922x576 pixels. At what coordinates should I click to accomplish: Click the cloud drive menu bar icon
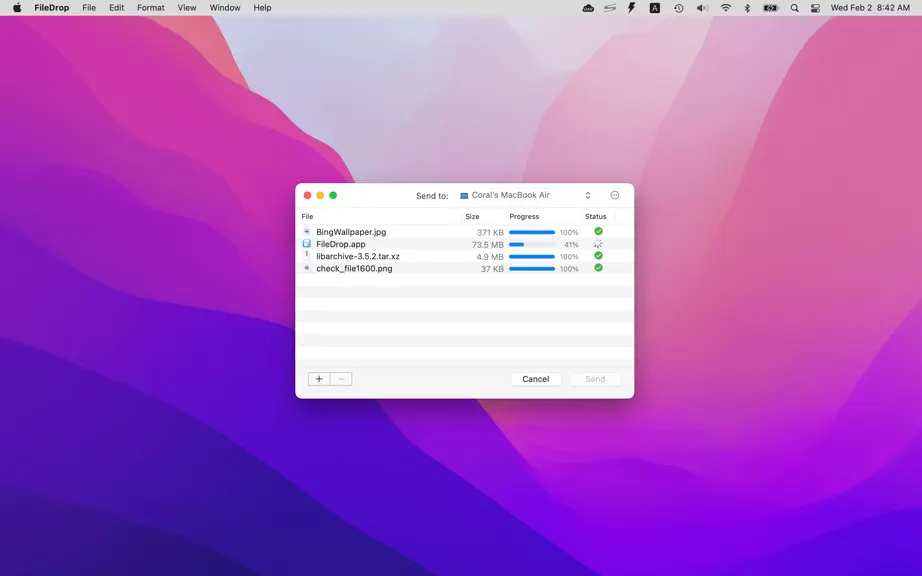coord(588,8)
